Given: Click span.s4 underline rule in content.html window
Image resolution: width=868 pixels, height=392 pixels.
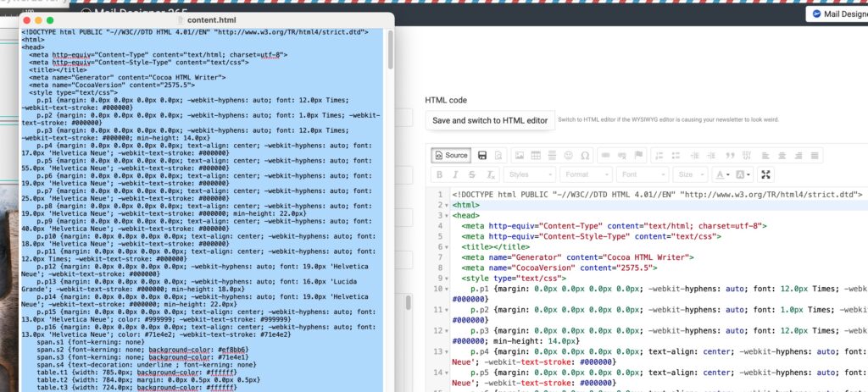Looking at the screenshot, I should pyautogui.click(x=147, y=365).
